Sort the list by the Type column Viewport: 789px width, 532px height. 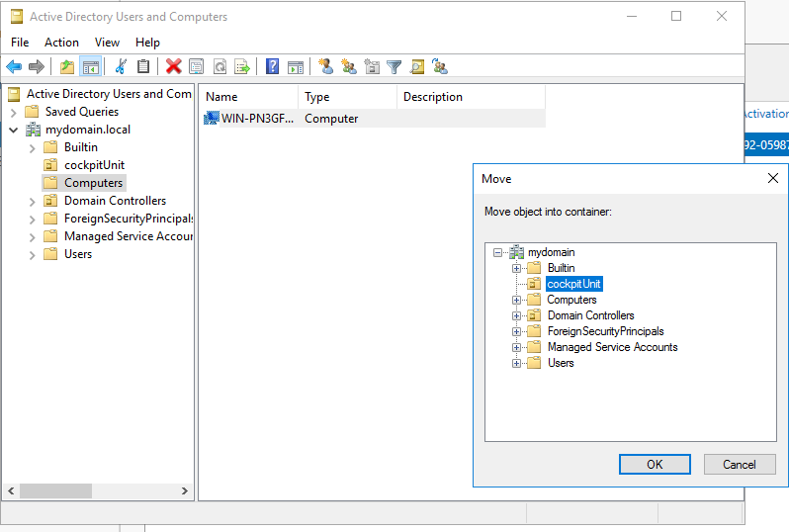click(x=347, y=97)
